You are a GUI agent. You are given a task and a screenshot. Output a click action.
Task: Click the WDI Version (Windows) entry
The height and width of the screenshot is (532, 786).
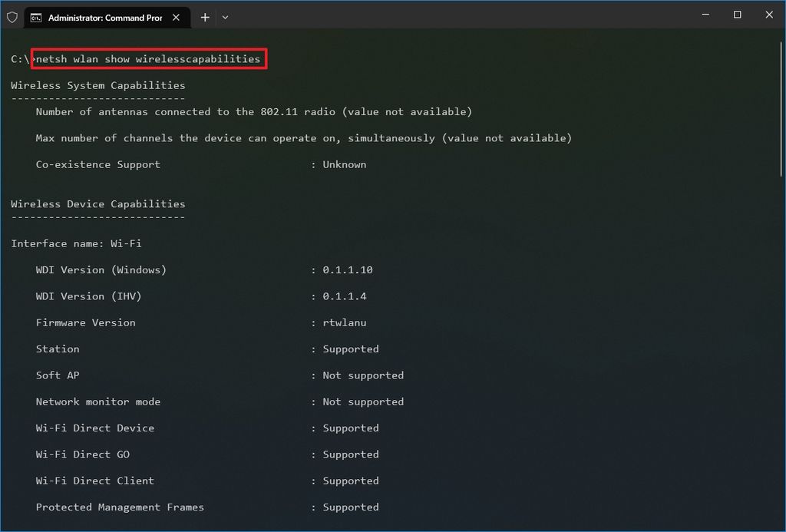tap(101, 269)
